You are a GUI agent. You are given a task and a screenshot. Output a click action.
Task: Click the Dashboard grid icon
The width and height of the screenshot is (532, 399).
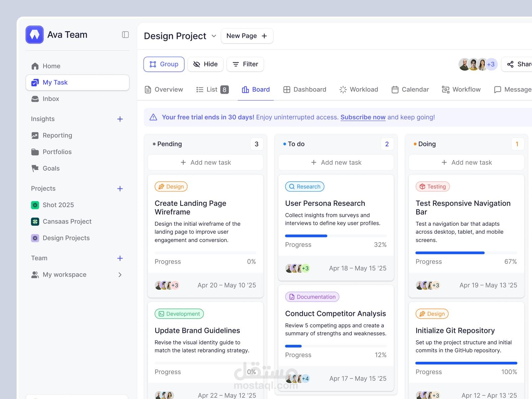pyautogui.click(x=287, y=89)
